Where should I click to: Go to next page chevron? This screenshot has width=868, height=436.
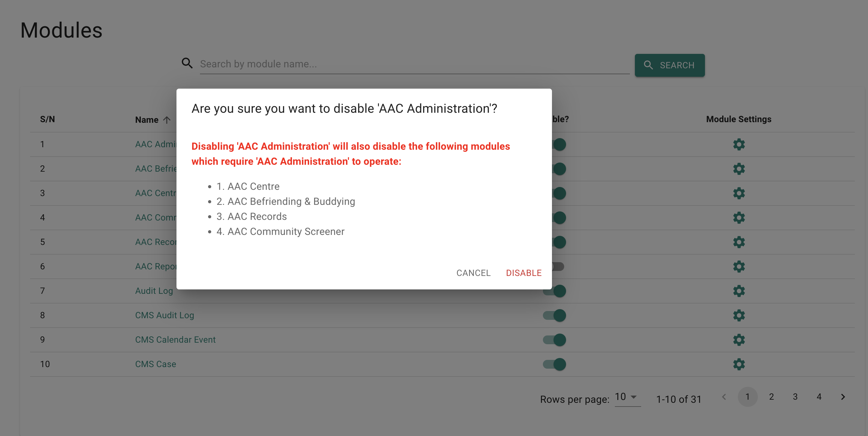843,397
